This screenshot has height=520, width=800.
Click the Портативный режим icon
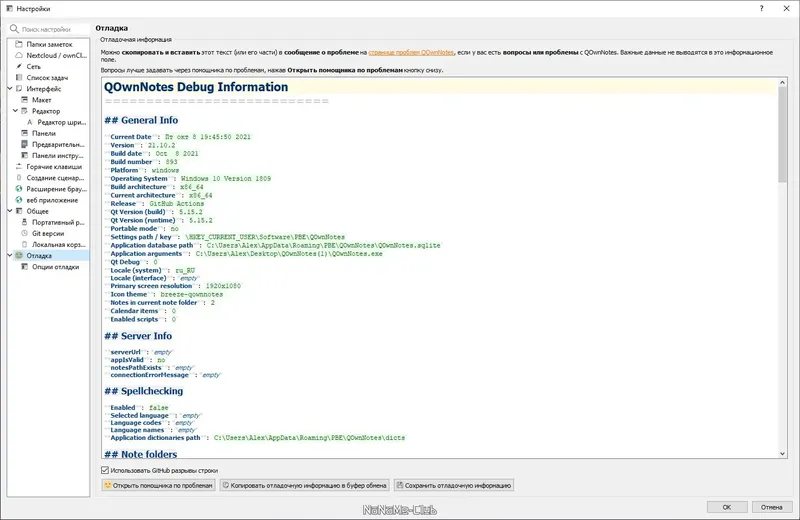[24, 222]
